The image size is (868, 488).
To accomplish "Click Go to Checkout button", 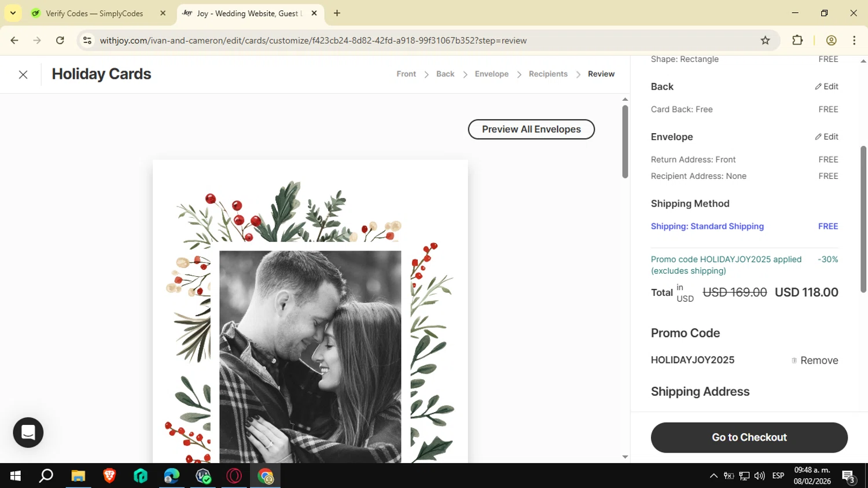I will pyautogui.click(x=749, y=438).
